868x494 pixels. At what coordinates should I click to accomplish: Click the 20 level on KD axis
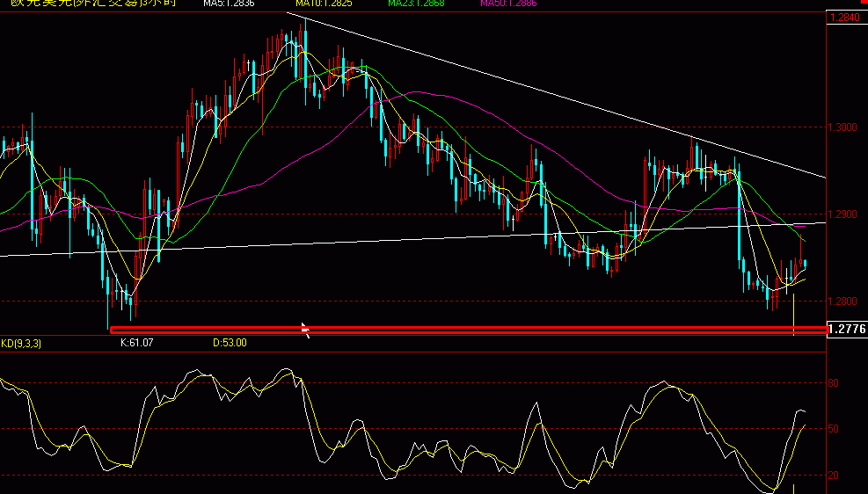point(833,476)
